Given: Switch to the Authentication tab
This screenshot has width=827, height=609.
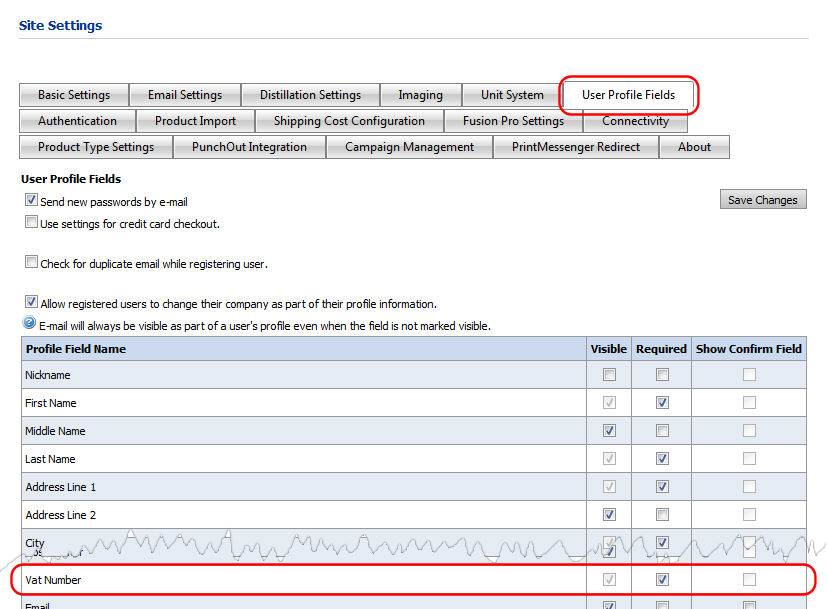Looking at the screenshot, I should (77, 121).
